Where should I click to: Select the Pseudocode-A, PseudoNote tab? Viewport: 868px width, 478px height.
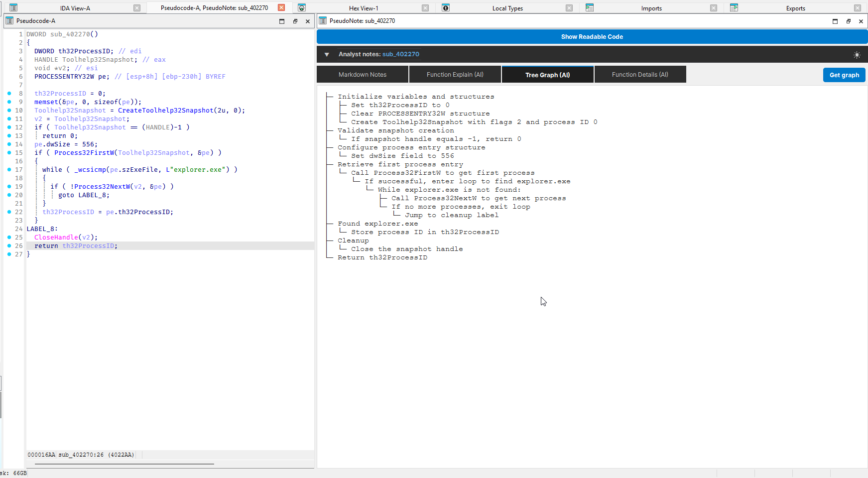pyautogui.click(x=214, y=7)
